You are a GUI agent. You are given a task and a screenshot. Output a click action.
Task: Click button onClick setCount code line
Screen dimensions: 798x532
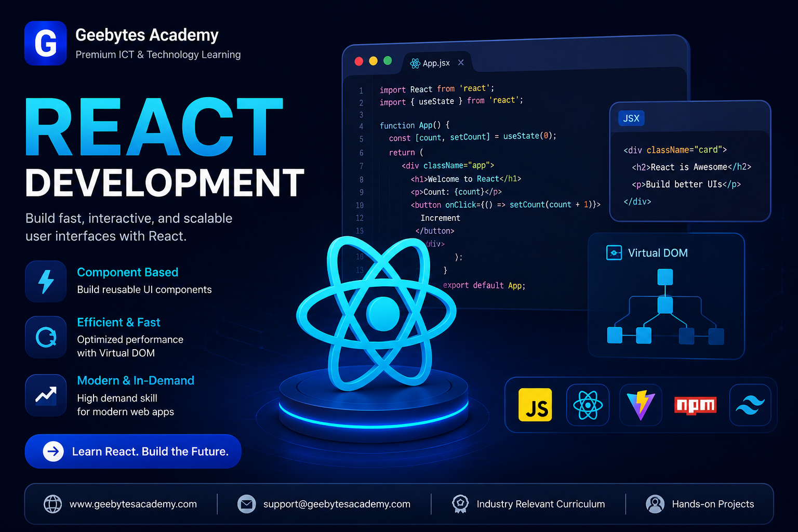[x=506, y=205]
